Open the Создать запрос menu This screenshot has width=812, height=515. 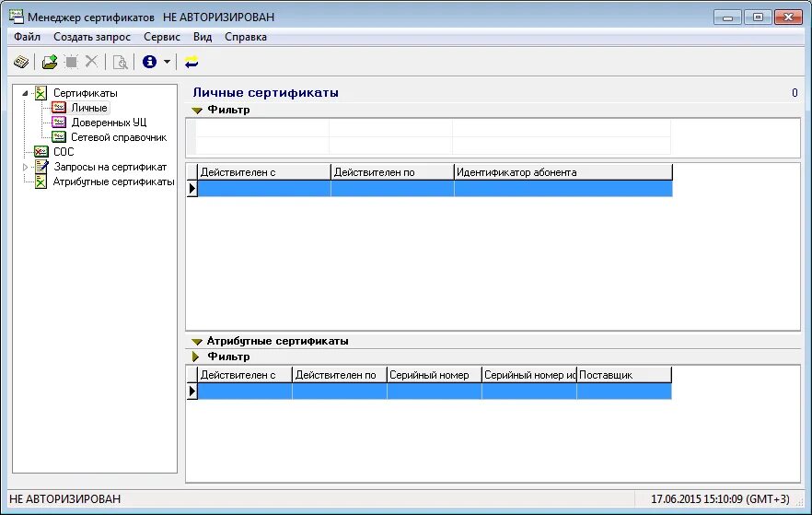pyautogui.click(x=92, y=37)
